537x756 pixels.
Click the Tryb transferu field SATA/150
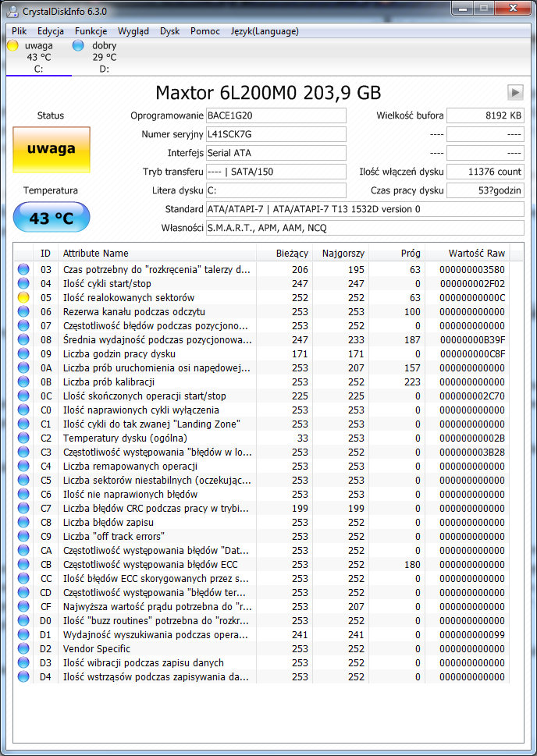pyautogui.click(x=276, y=172)
